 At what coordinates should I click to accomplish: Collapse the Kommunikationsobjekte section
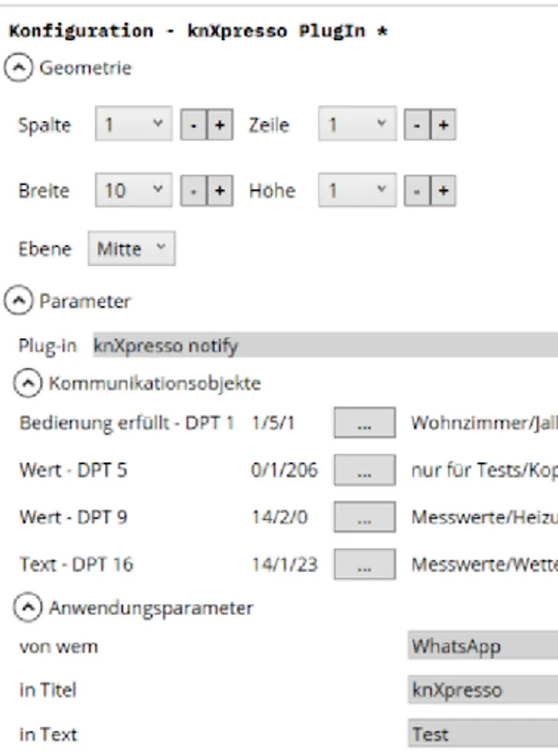27,383
